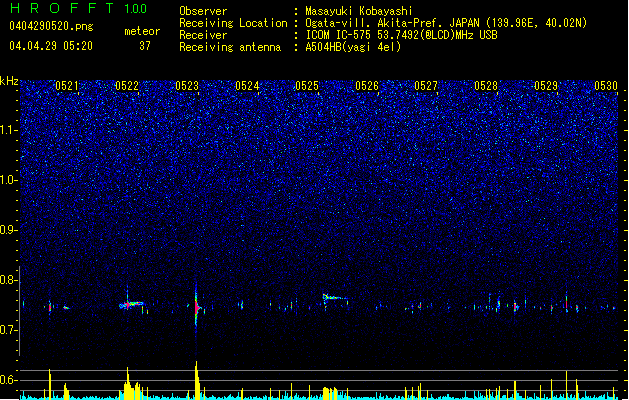Click the 0523 time marker

[187, 86]
